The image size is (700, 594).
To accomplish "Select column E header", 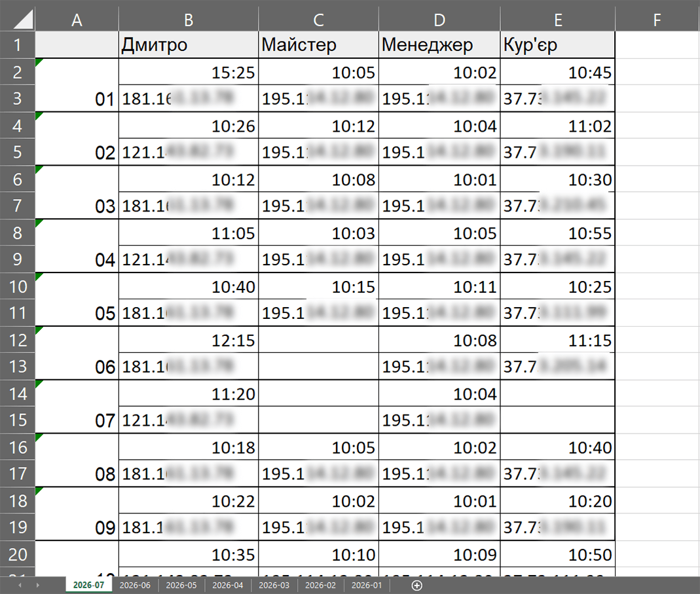I will tap(558, 20).
